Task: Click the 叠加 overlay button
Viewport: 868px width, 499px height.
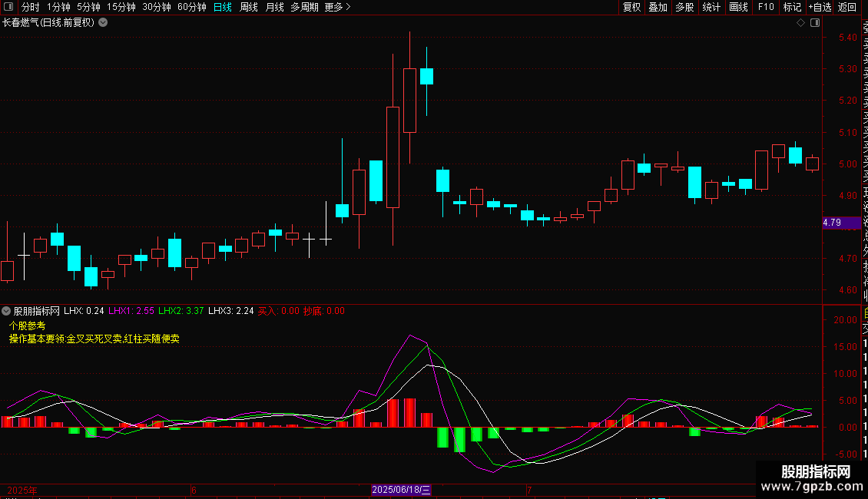Action: (658, 7)
